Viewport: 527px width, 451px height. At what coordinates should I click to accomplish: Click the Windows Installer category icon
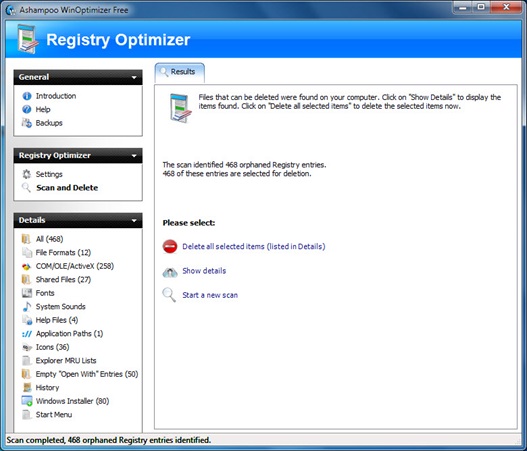pyautogui.click(x=27, y=401)
